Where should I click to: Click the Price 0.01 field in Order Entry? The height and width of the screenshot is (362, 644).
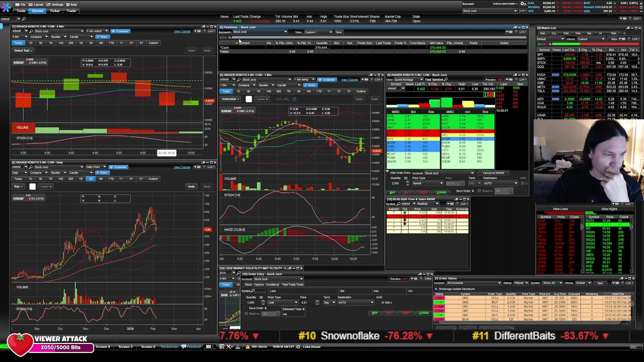pos(307,303)
